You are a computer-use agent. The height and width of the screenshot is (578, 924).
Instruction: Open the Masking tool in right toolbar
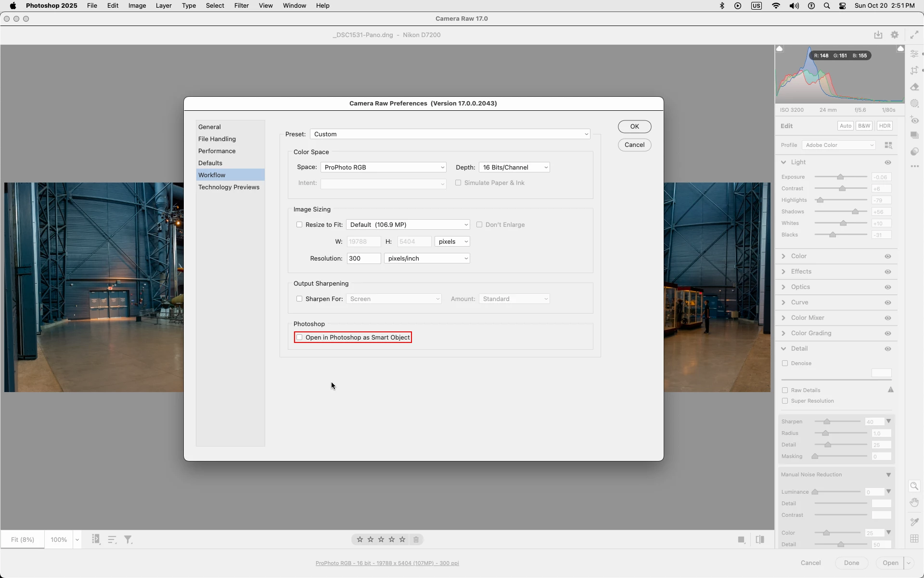tap(914, 104)
